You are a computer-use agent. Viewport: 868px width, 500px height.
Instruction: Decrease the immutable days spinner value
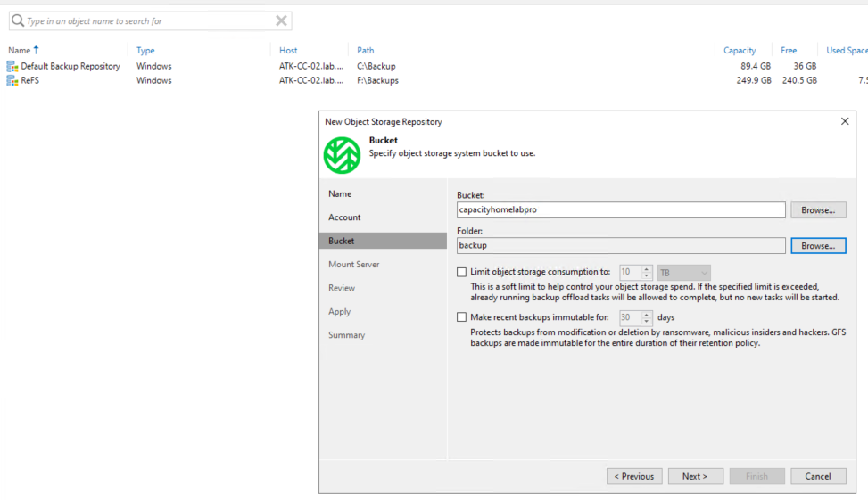tap(647, 321)
